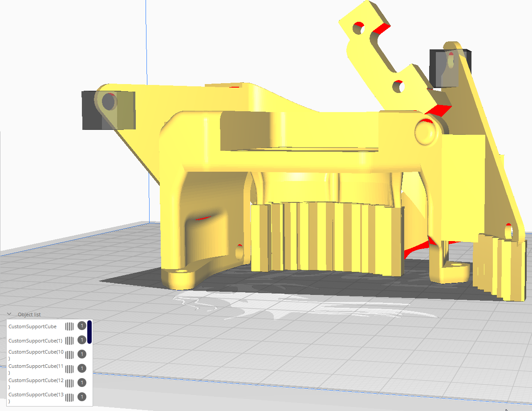Click the mesh type icon beside CustomSupportCube

(x=69, y=326)
